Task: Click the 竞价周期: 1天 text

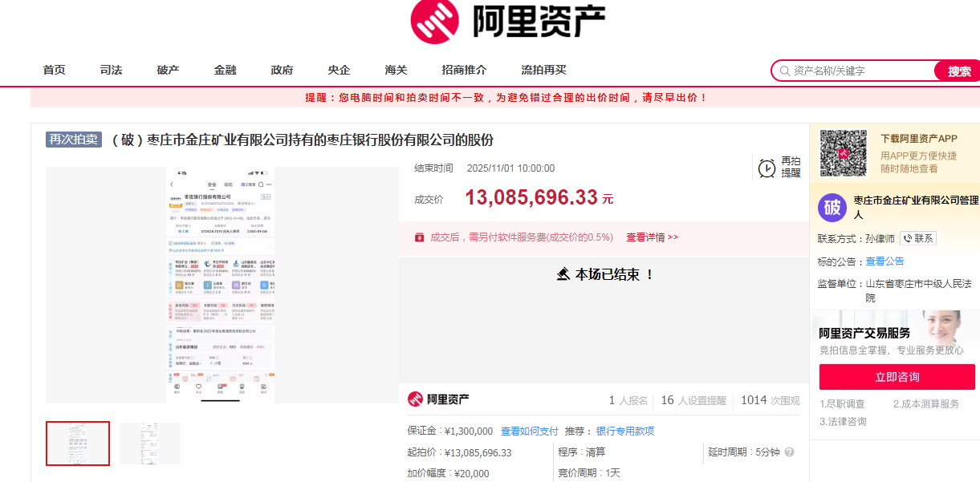Action: tap(589, 473)
